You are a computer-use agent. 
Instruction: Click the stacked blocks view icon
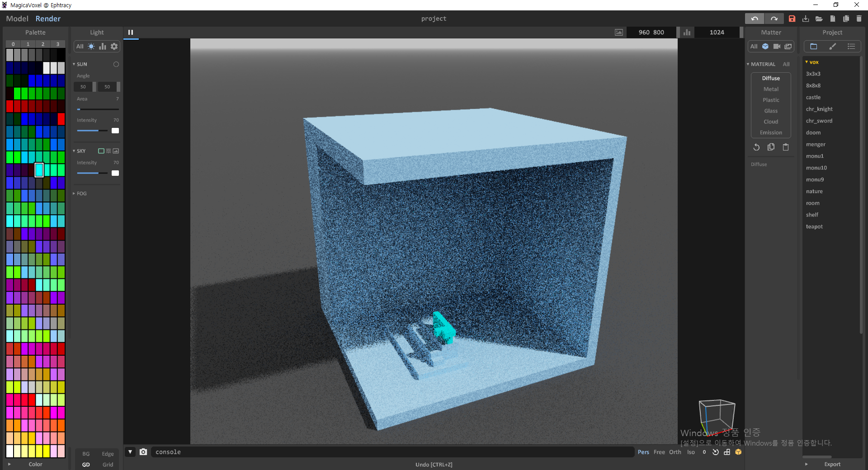coord(727,452)
